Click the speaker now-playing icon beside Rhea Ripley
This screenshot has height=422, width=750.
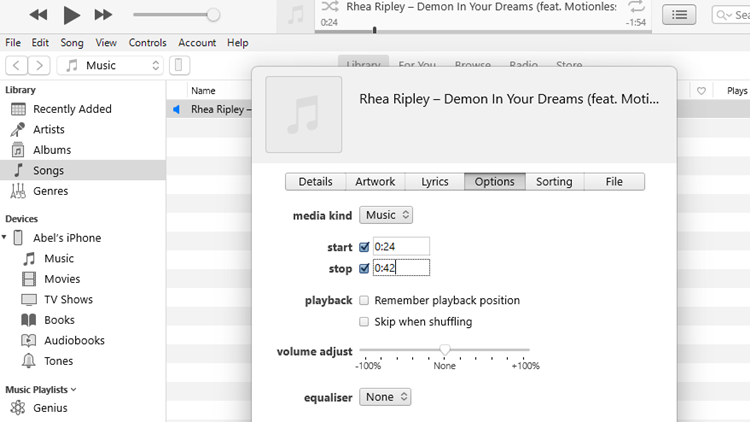coord(176,110)
